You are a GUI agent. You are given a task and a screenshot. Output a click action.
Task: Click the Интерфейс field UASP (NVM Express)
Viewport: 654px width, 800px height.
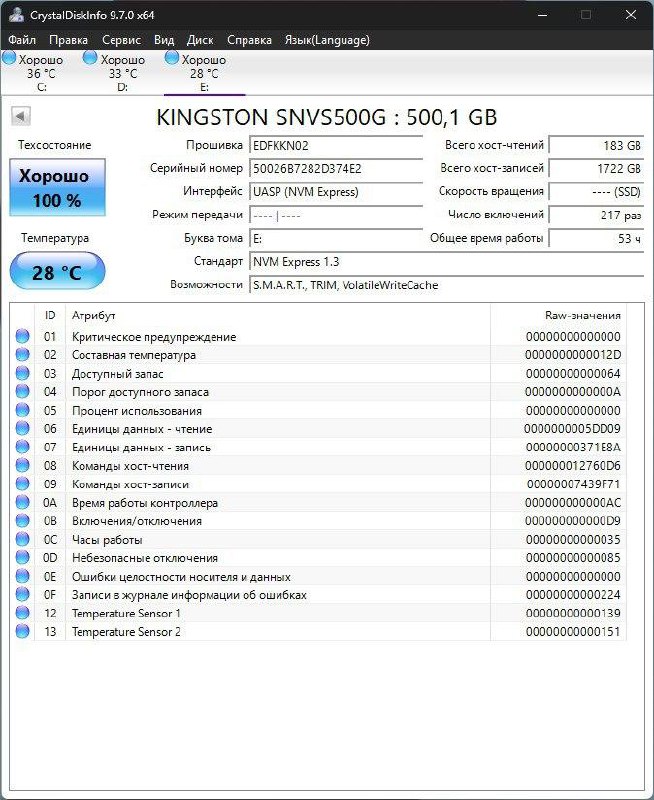click(x=336, y=192)
